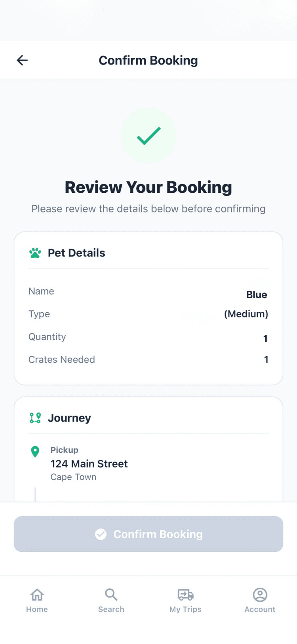This screenshot has width=297, height=644.
Task: Click the large green checkmark circle
Action: point(148,136)
